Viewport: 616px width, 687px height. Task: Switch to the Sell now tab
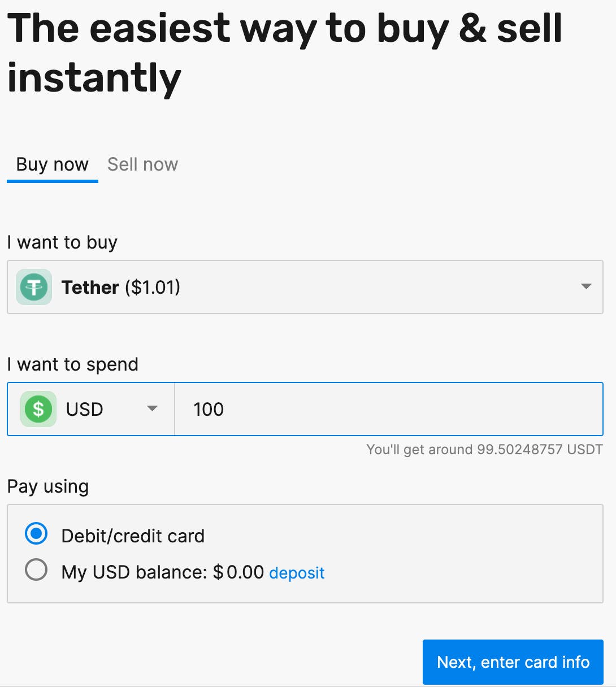point(142,164)
